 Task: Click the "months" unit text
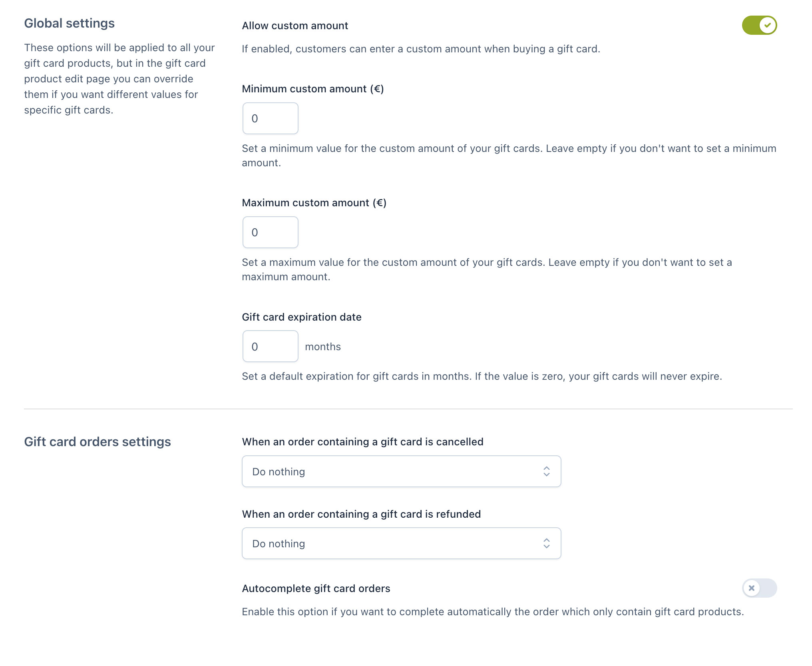pyautogui.click(x=323, y=347)
